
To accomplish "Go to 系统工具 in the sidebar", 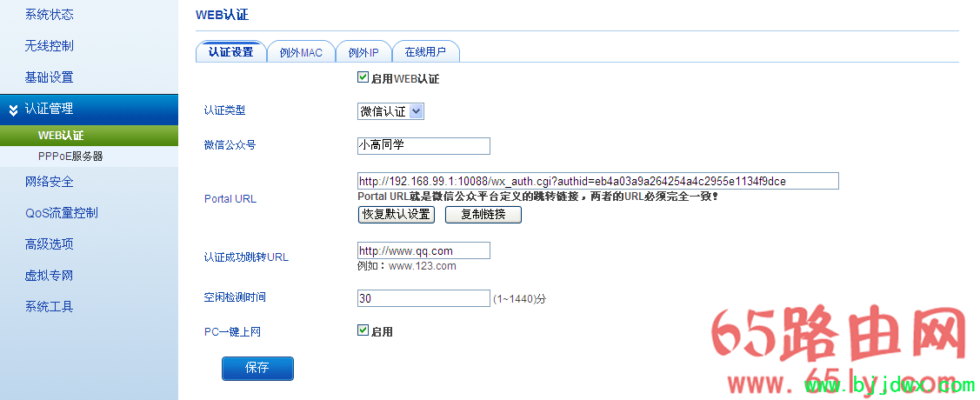I will tap(49, 307).
